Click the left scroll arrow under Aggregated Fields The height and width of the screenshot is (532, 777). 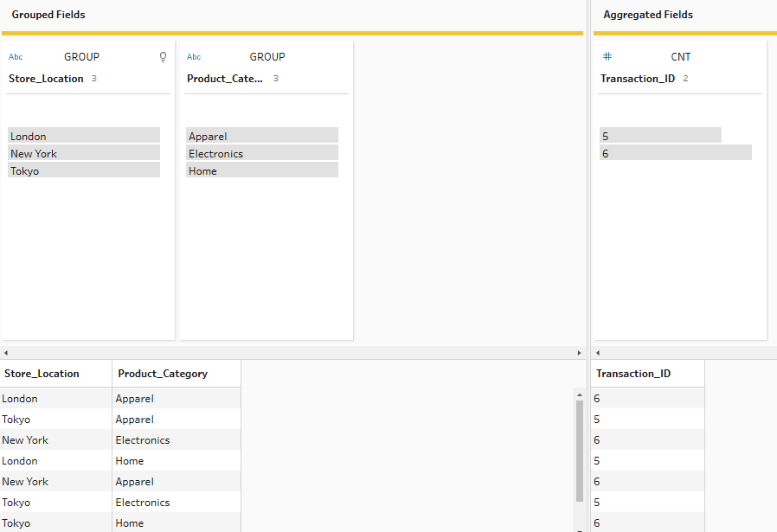[x=598, y=353]
